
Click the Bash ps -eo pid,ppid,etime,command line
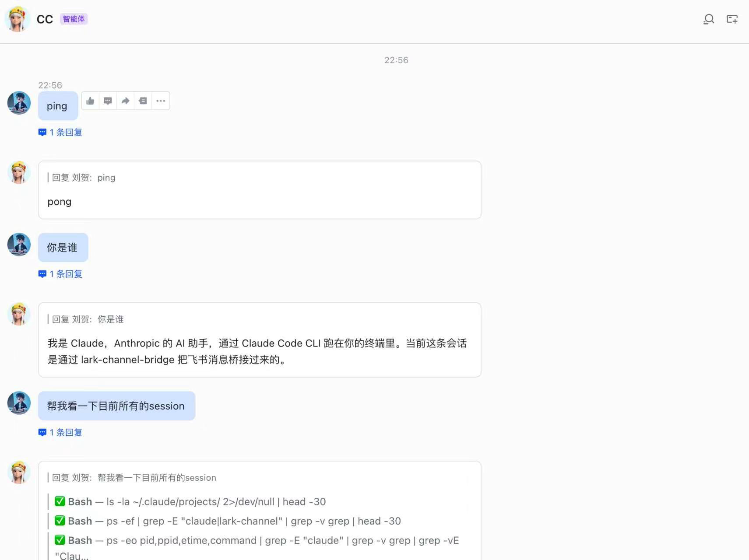click(x=257, y=546)
